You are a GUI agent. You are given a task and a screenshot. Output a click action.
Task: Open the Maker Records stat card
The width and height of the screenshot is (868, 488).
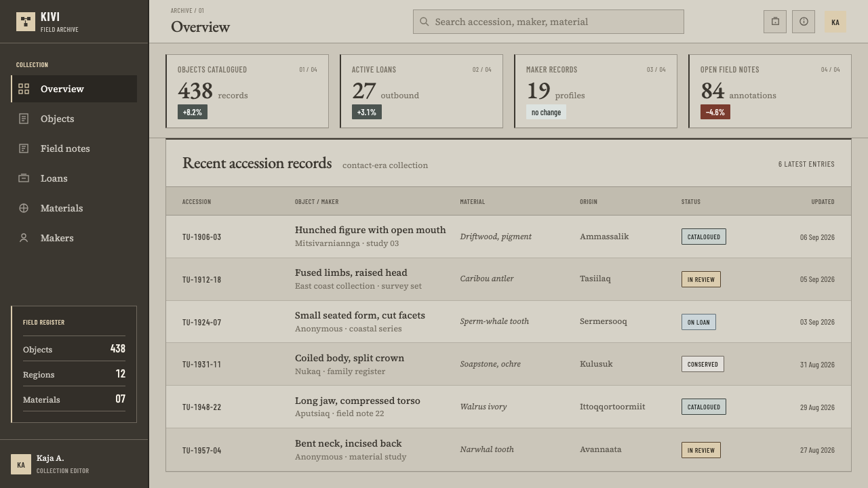coord(596,91)
